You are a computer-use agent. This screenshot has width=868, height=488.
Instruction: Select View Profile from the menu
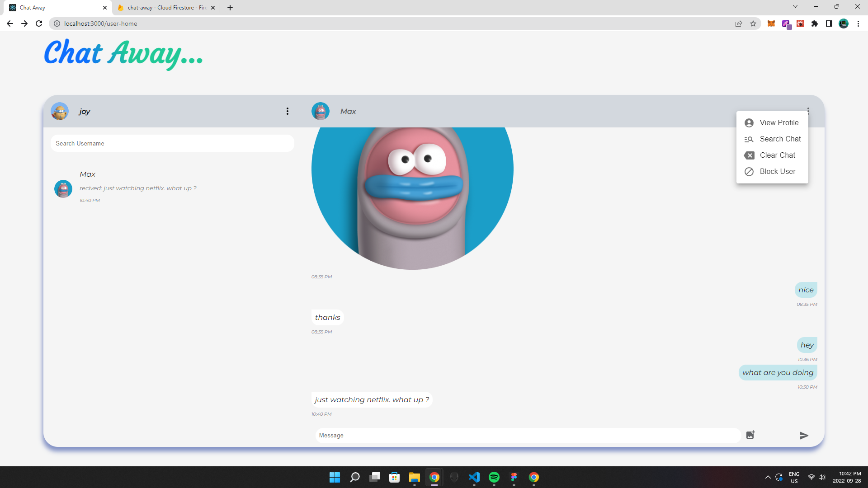point(772,122)
